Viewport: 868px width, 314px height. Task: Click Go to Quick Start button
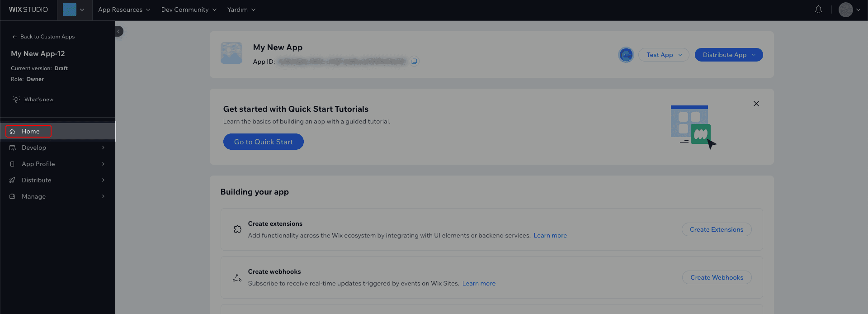(264, 142)
